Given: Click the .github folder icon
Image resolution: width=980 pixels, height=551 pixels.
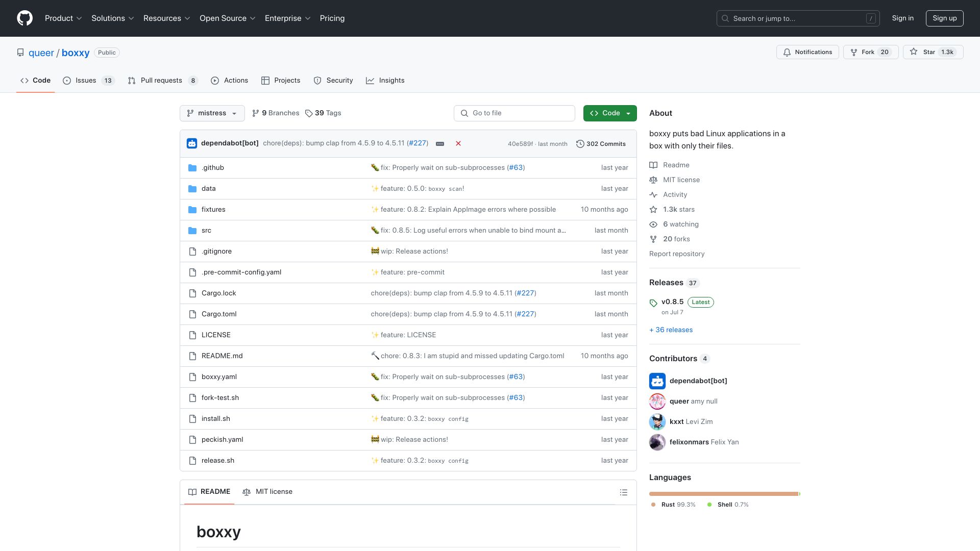Looking at the screenshot, I should point(192,168).
